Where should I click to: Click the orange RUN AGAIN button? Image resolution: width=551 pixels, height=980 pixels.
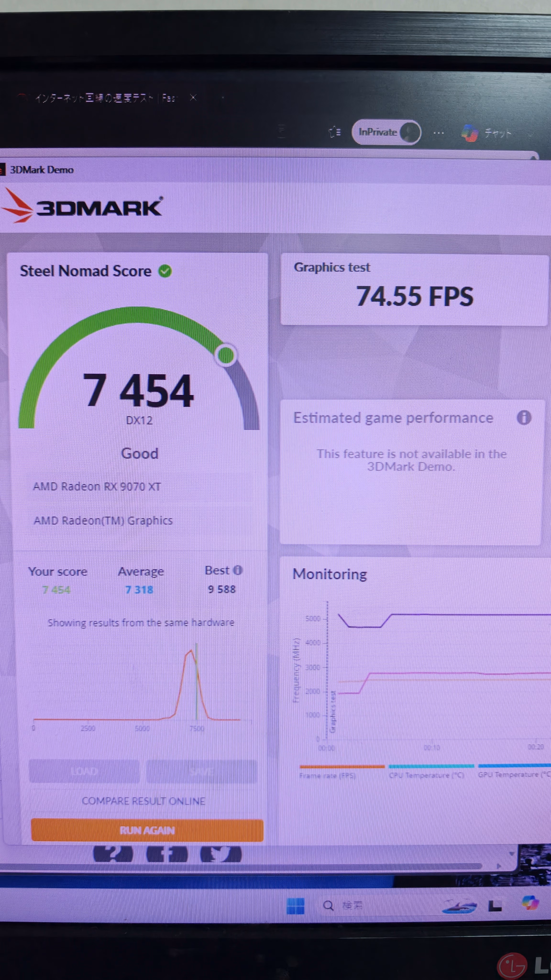147,830
